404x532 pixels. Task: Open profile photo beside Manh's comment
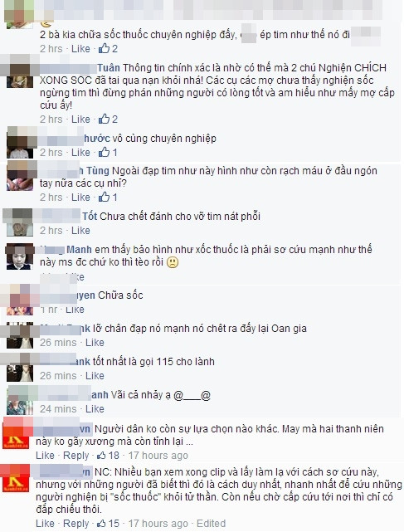click(20, 256)
